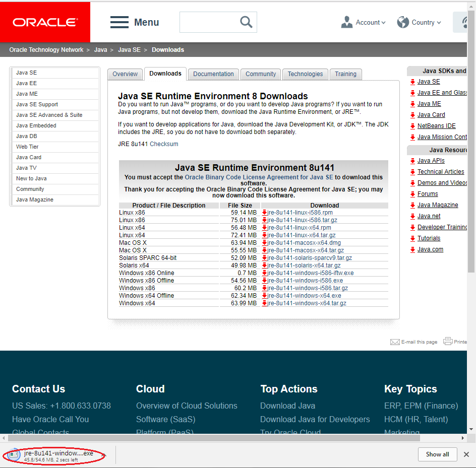Switch to the Overview tab
This screenshot has width=476, height=468.
tap(125, 74)
